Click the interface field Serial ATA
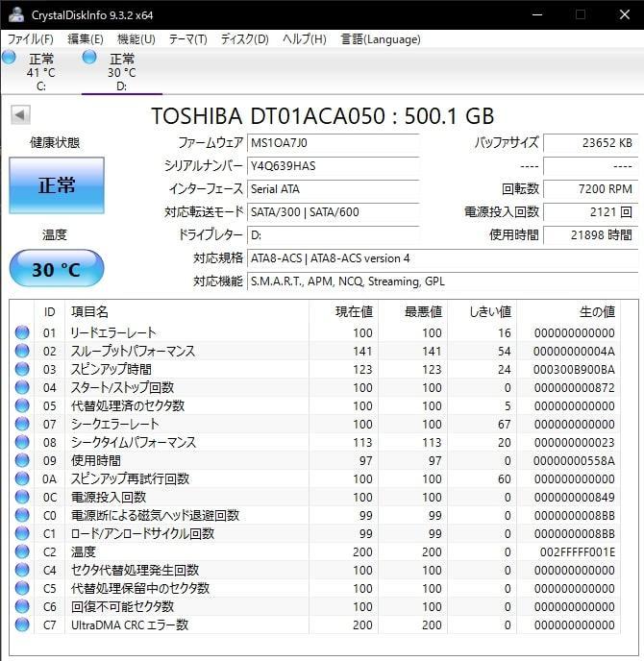Image resolution: width=644 pixels, height=661 pixels. [333, 189]
